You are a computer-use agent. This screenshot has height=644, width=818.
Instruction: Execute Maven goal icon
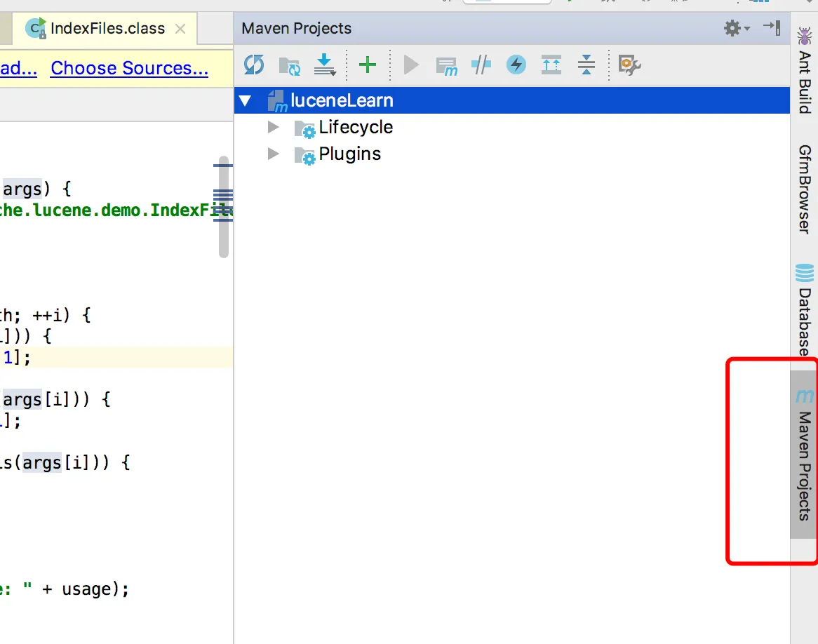click(447, 66)
